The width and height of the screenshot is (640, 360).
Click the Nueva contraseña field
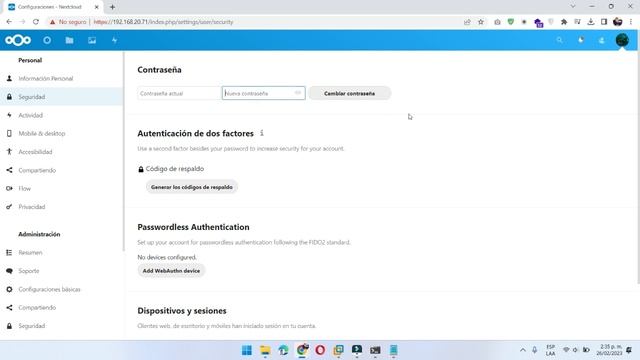point(264,93)
